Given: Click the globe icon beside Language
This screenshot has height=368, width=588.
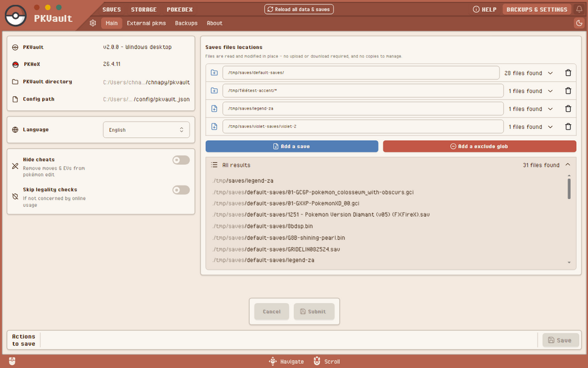Looking at the screenshot, I should [15, 130].
